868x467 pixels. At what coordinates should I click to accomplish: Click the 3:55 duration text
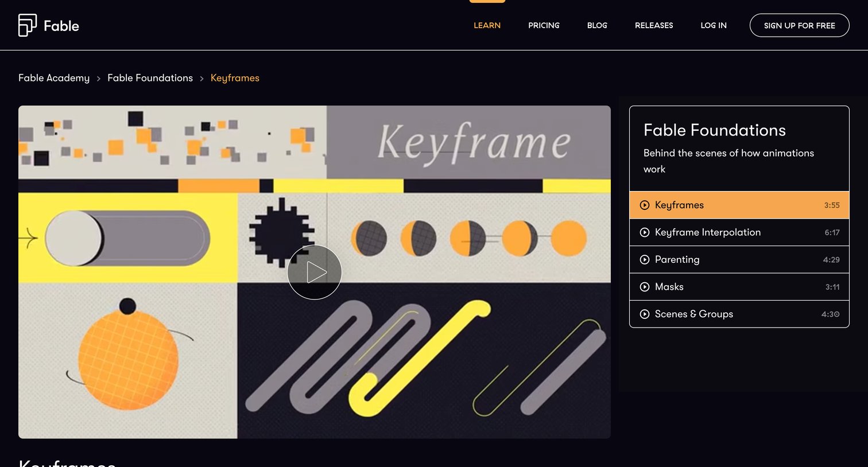[832, 205]
